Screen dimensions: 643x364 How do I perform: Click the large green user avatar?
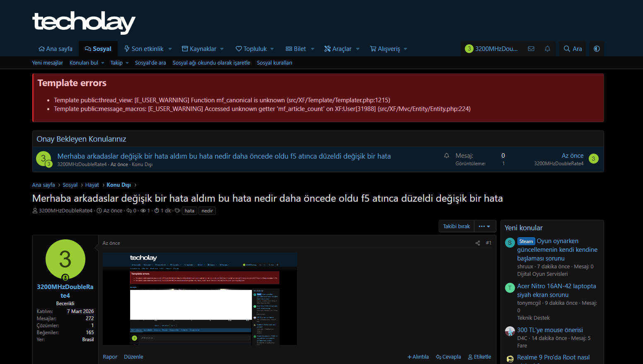tap(65, 259)
